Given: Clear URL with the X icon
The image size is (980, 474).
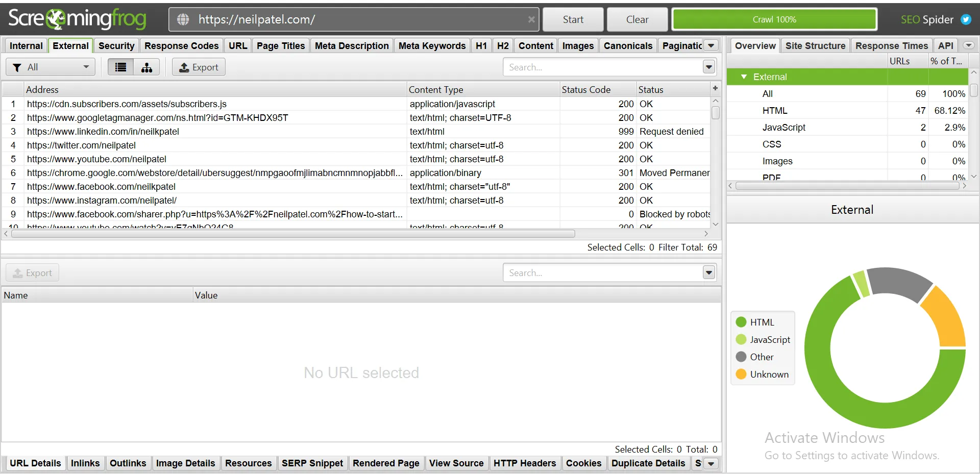Looking at the screenshot, I should tap(531, 19).
